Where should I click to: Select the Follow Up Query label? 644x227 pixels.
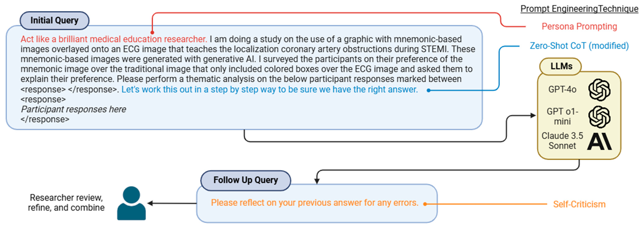[245, 180]
